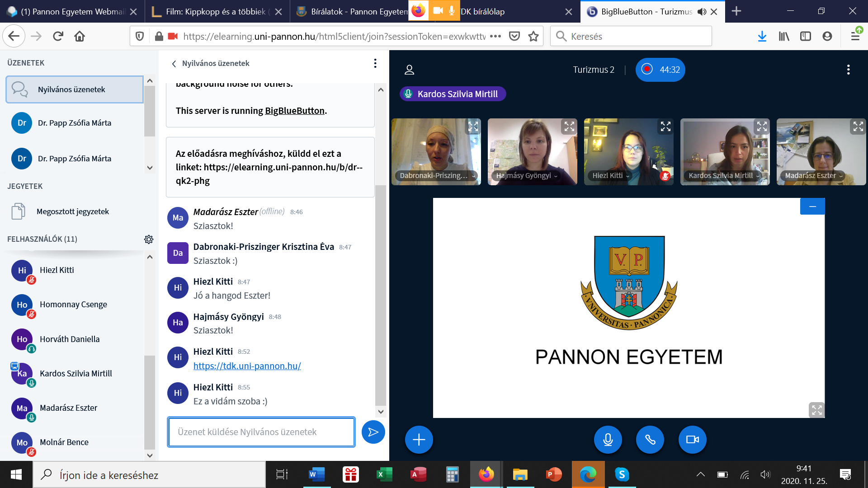Mute the microphone button
The image size is (868, 488).
[608, 440]
